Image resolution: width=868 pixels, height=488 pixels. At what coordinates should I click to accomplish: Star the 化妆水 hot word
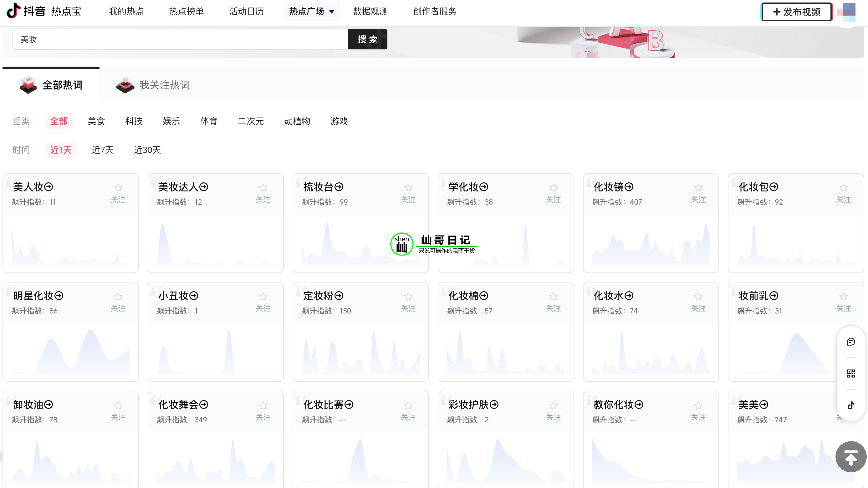[x=698, y=297]
